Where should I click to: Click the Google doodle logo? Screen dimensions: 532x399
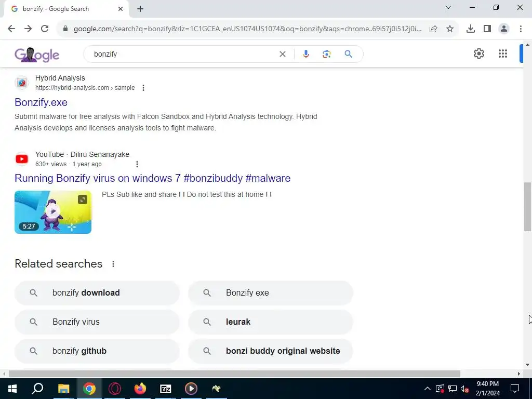coord(37,55)
